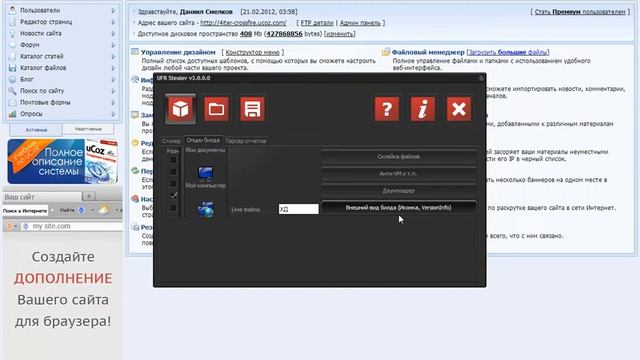Expand the Новости сайта submenu arrow
The image size is (640, 360).
113,33
